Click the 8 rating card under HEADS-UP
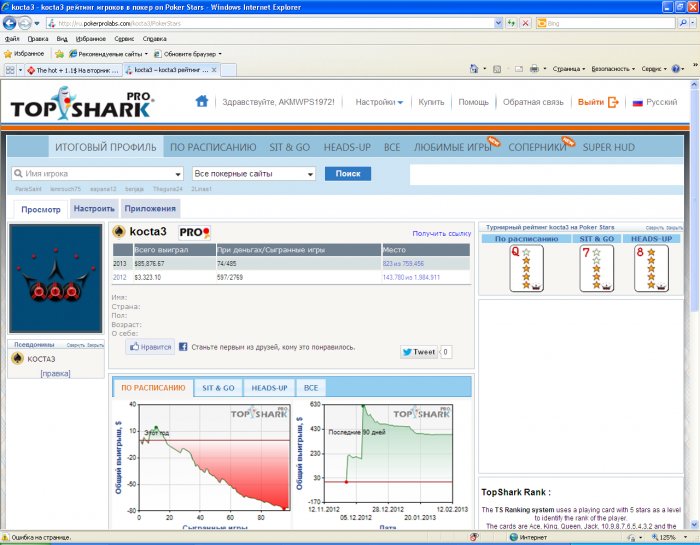 pyautogui.click(x=651, y=268)
